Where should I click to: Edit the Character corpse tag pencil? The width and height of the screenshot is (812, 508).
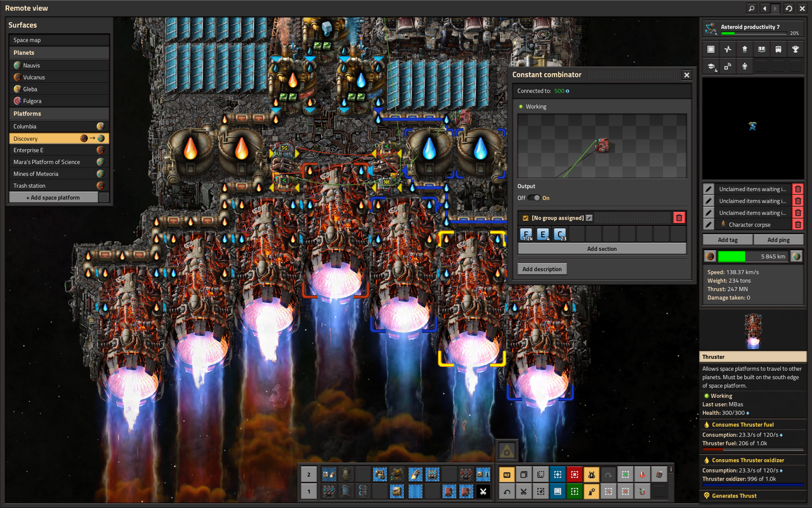(x=709, y=224)
